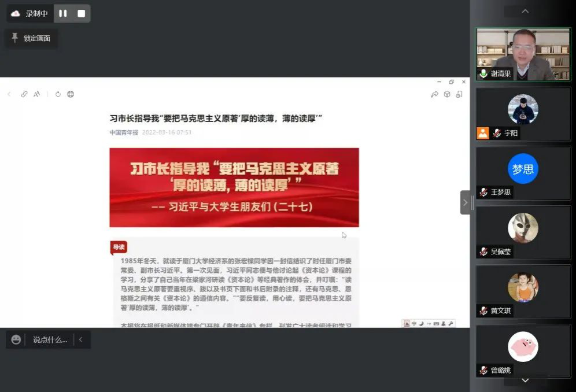This screenshot has width=576, height=392.
Task: Go back using the article back arrow
Action: pos(9,94)
